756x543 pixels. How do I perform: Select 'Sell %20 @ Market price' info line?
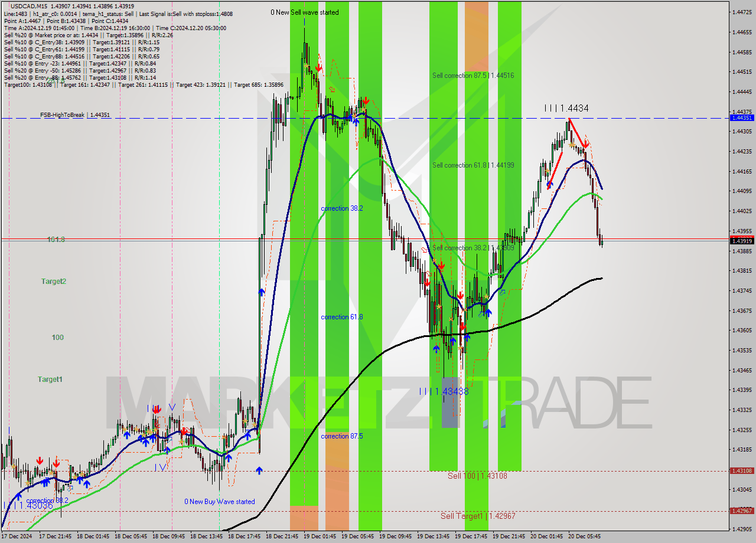click(x=88, y=35)
